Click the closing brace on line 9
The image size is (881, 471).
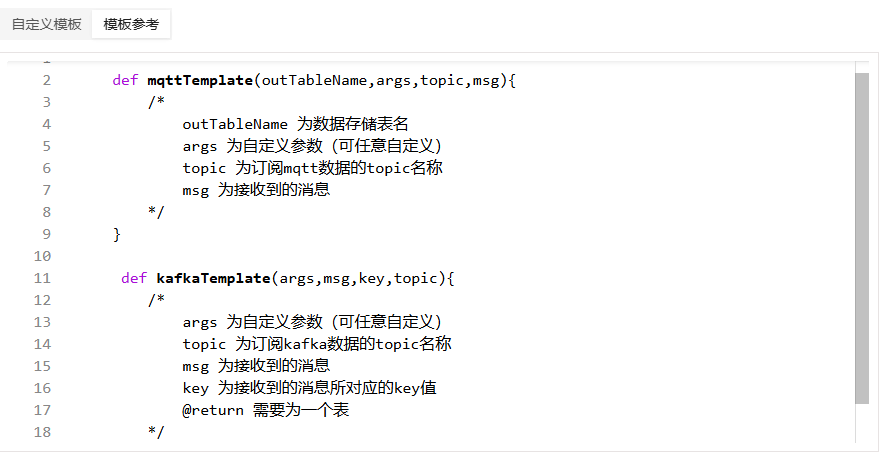pyautogui.click(x=117, y=234)
